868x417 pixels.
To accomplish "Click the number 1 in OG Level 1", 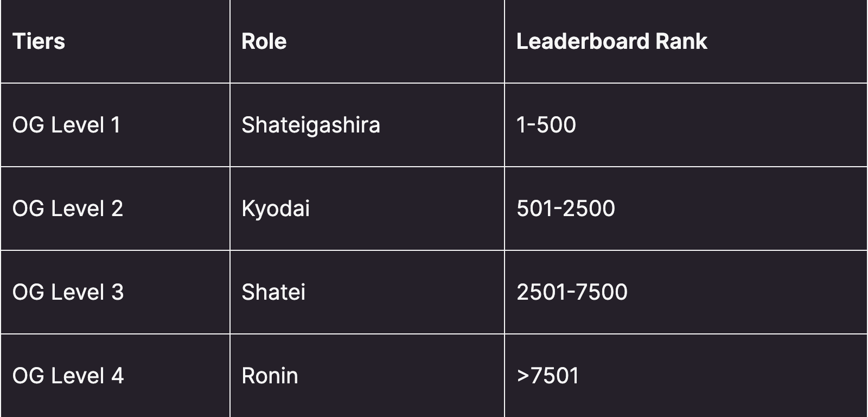I will point(116,125).
